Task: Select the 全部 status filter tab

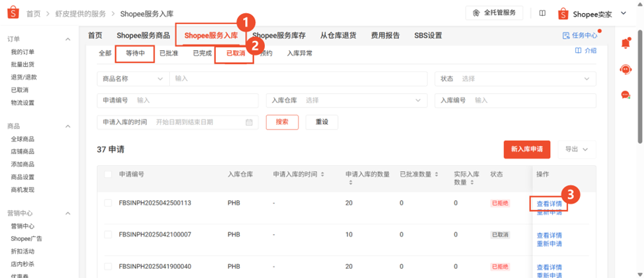Action: (105, 53)
